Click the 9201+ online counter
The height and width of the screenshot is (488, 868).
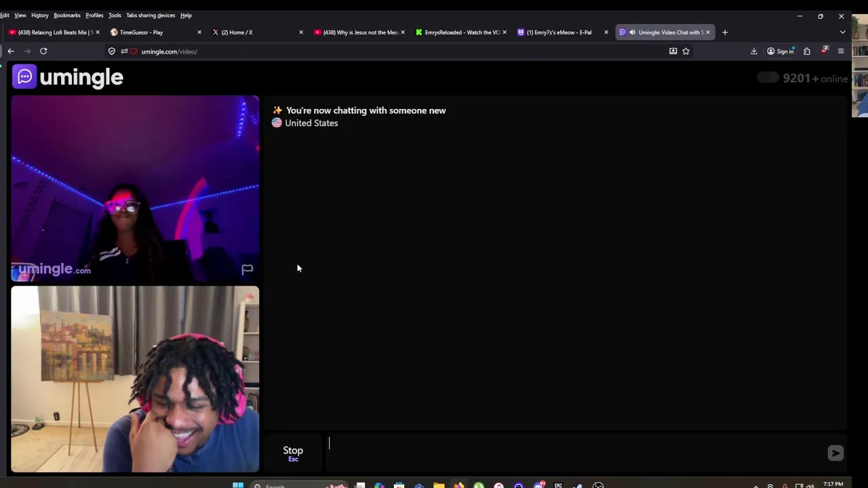point(815,78)
